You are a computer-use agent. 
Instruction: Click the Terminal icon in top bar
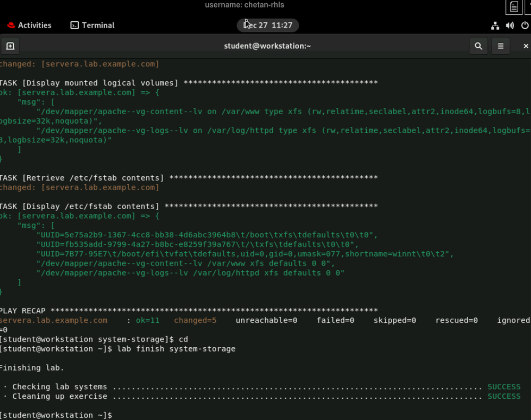[x=75, y=25]
